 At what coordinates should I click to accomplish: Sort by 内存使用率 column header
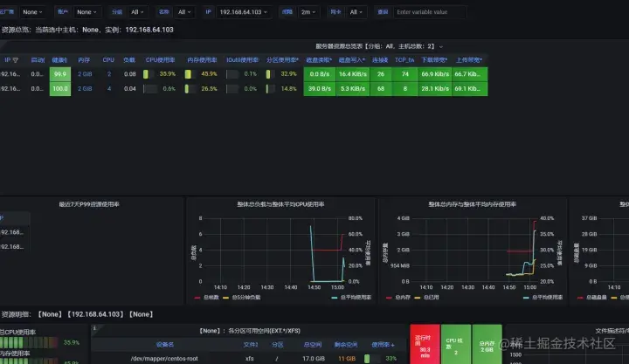(x=202, y=60)
